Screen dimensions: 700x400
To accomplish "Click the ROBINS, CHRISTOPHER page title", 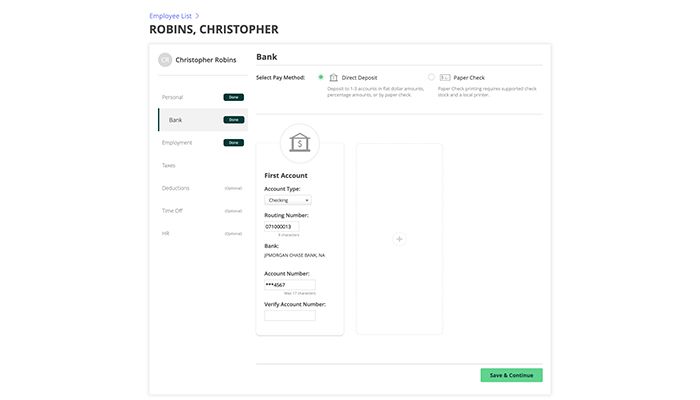I will 214,29.
